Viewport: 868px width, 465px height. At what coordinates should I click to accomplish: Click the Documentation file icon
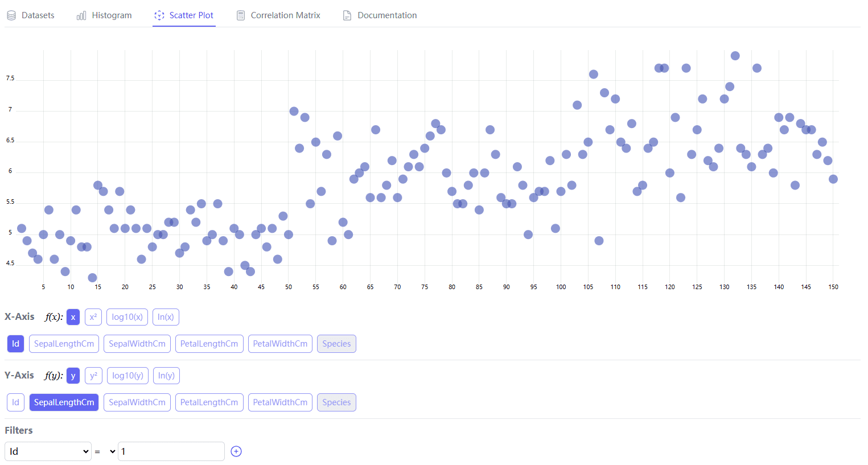[347, 15]
